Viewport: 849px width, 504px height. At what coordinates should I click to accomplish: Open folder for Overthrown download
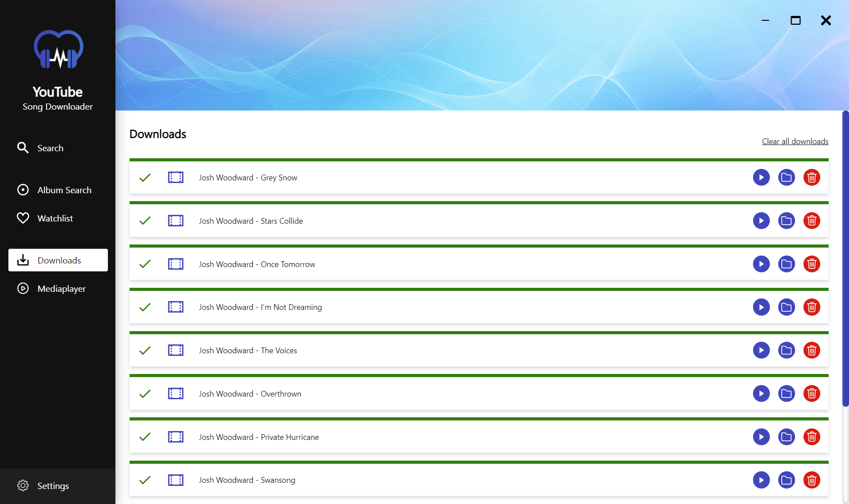tap(786, 393)
